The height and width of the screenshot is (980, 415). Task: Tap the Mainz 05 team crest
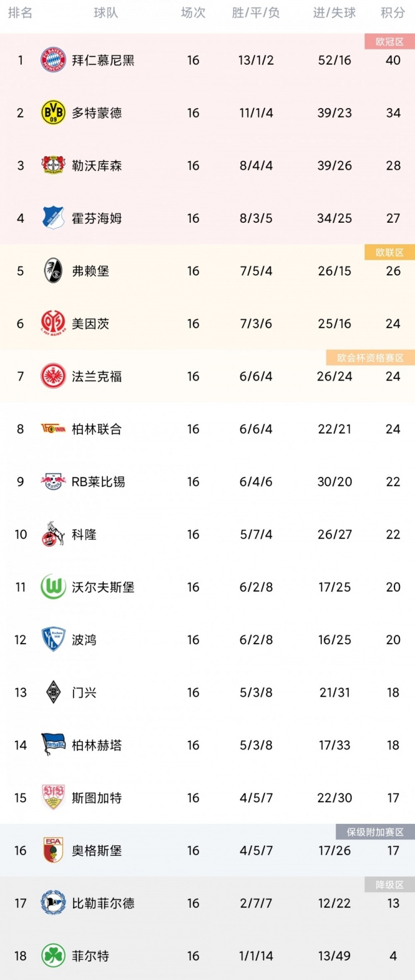click(x=53, y=324)
